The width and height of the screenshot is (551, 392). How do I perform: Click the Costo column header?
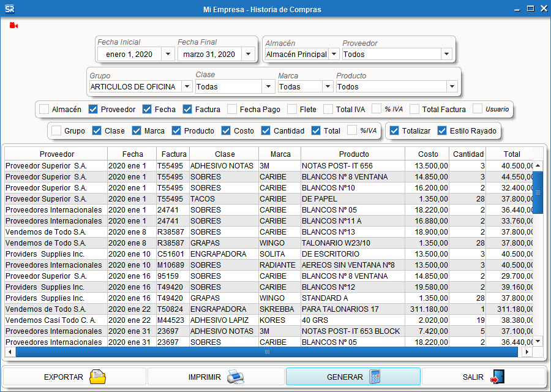pos(427,154)
